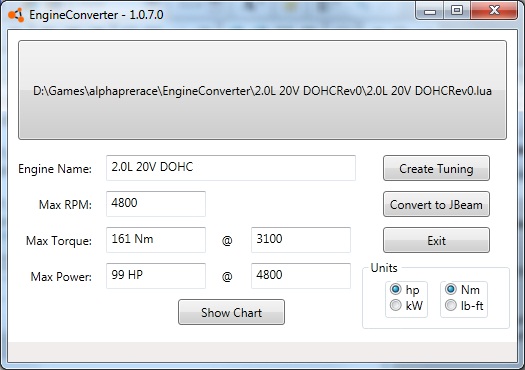This screenshot has height=370, width=525.
Task: Click Convert to JBeam button
Action: tap(436, 204)
